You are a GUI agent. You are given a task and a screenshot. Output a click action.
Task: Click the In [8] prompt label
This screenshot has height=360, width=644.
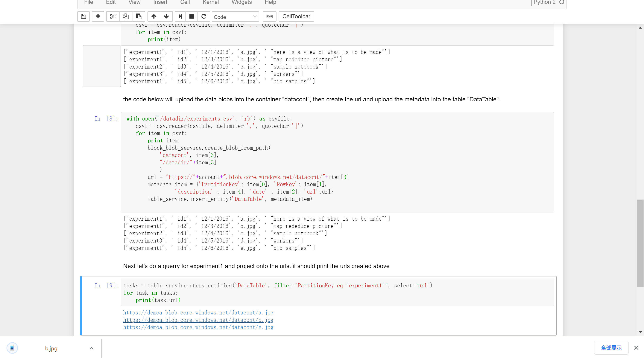[106, 119]
